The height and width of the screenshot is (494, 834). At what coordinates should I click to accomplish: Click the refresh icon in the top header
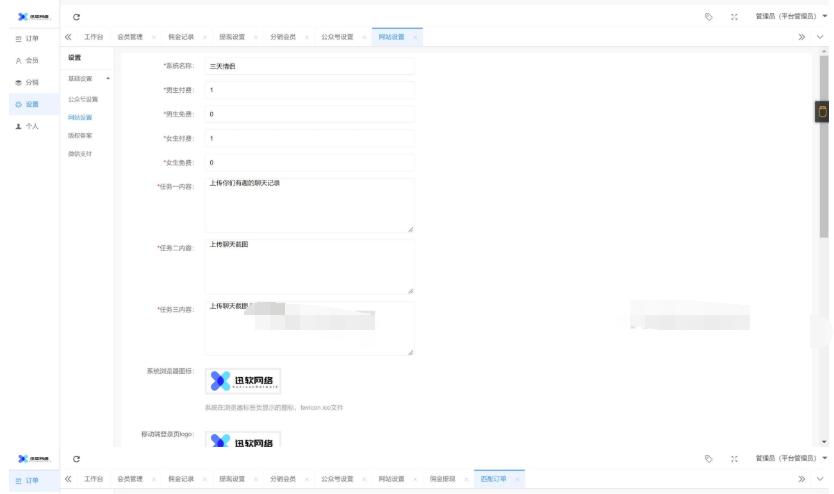76,17
